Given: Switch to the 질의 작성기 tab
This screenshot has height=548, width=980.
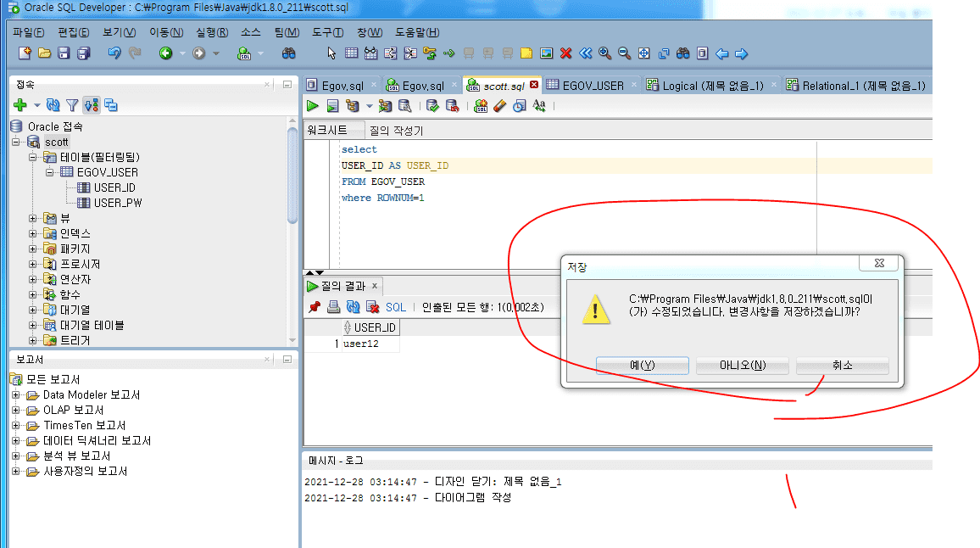Looking at the screenshot, I should point(396,131).
